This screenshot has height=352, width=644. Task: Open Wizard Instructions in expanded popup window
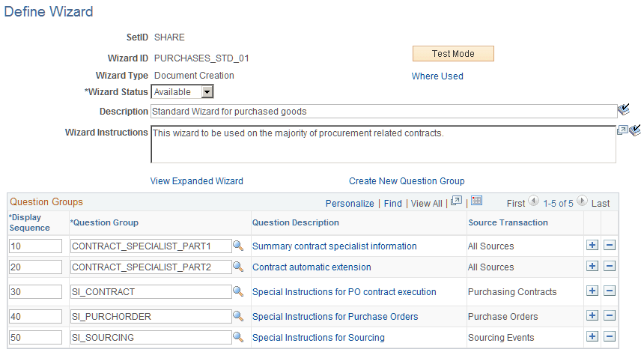(622, 130)
